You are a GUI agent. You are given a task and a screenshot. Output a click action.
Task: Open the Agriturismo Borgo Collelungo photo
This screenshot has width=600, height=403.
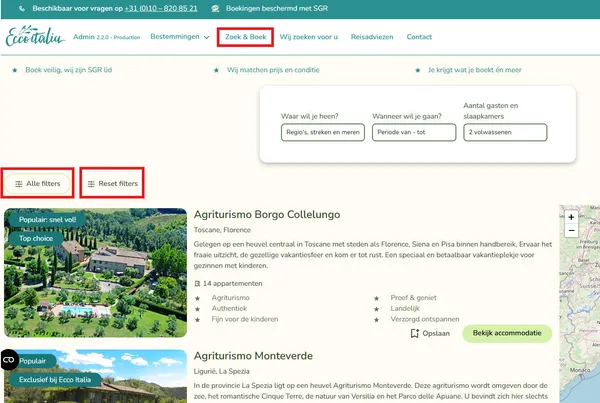coord(95,273)
